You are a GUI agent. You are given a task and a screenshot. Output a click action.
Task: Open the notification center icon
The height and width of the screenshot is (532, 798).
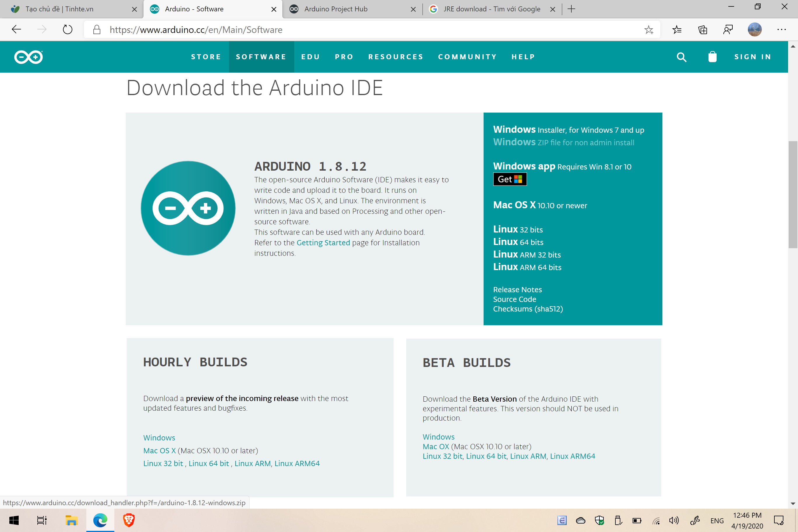[x=779, y=520]
